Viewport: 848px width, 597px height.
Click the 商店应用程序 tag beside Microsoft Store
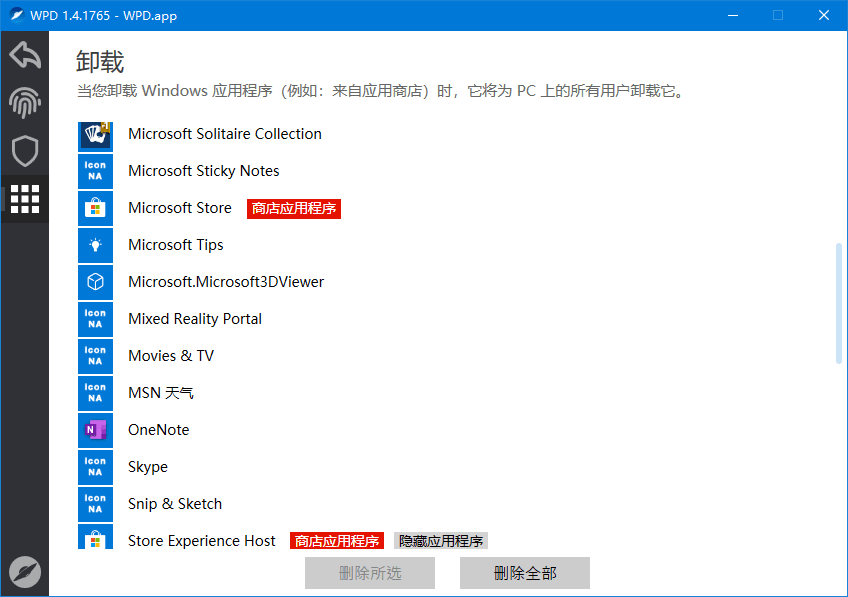point(294,208)
